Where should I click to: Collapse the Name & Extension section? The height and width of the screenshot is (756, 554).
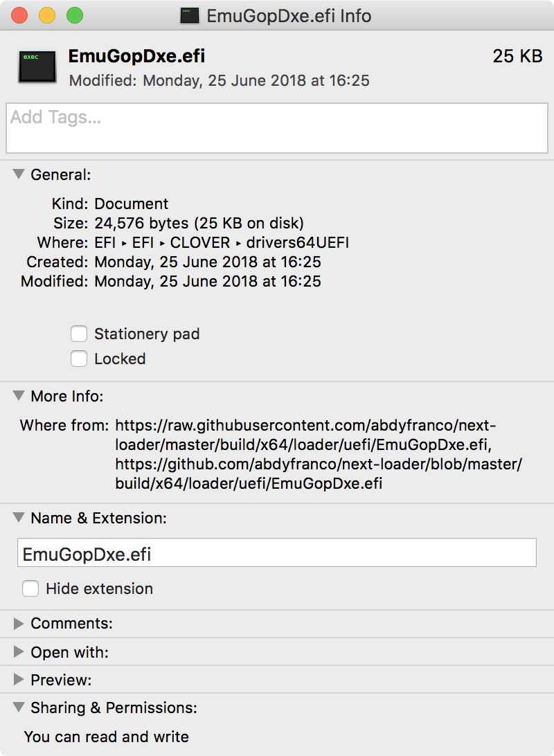pos(19,519)
